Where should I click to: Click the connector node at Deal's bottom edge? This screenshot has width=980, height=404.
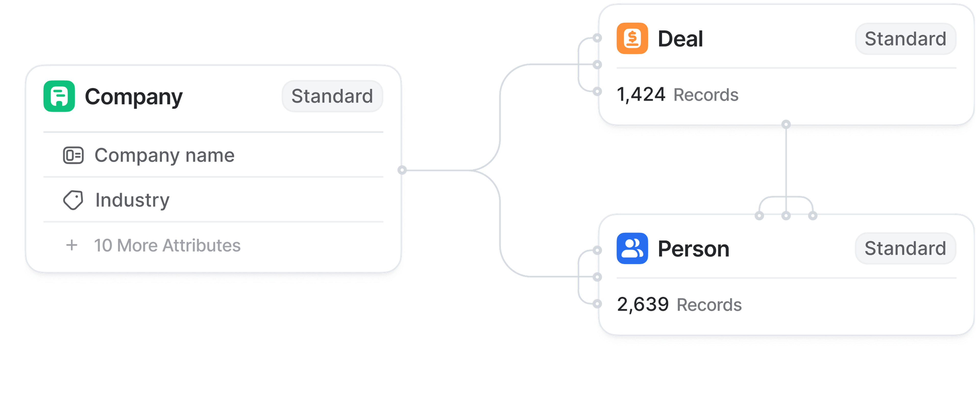(786, 124)
